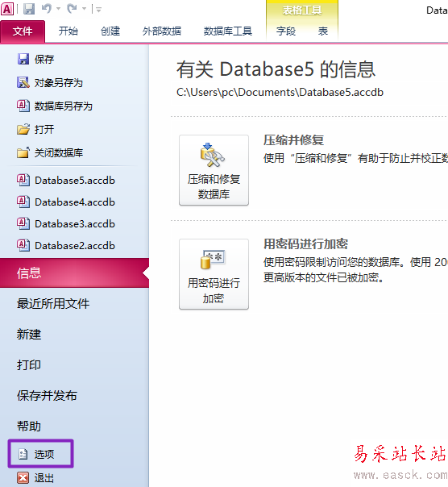Viewport: 448px width, 487px height.
Task: Select the 信息 backstage section
Action: point(74,273)
